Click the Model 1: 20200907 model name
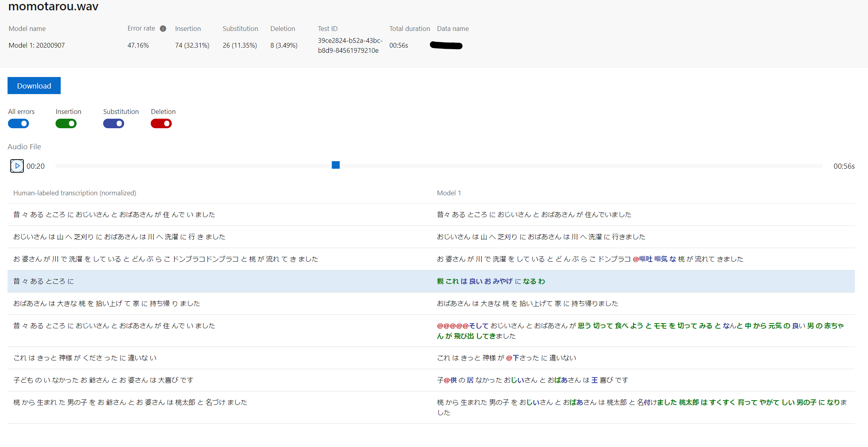This screenshot has width=868, height=447. tap(36, 45)
